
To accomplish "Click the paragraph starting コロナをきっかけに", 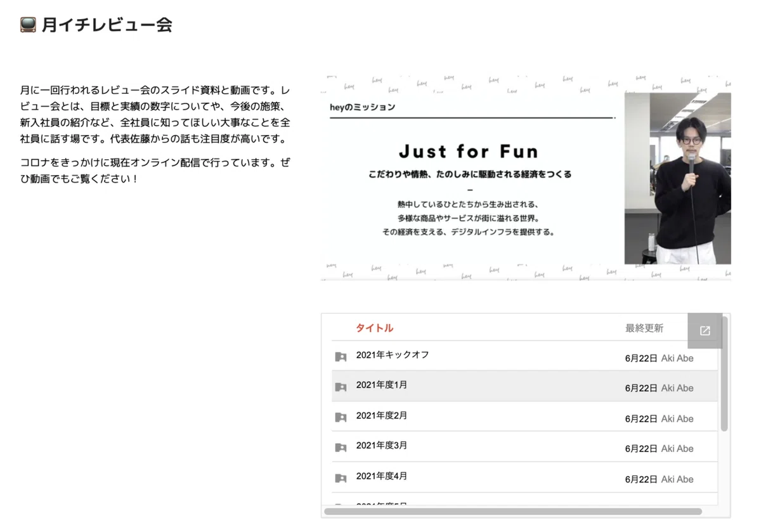I will click(156, 171).
